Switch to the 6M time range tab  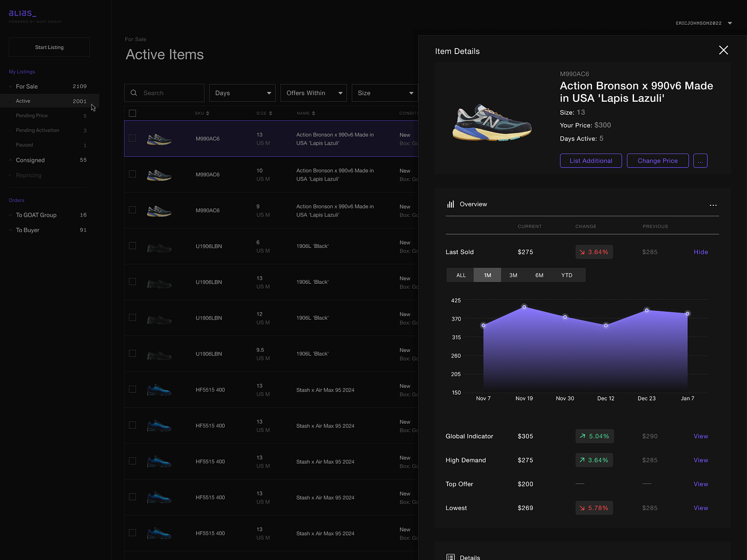click(539, 275)
